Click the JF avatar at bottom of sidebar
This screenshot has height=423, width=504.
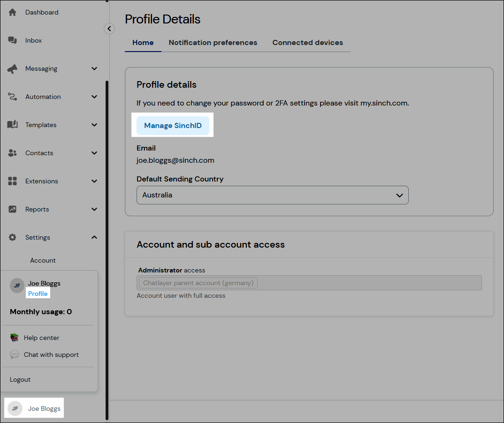coord(15,408)
